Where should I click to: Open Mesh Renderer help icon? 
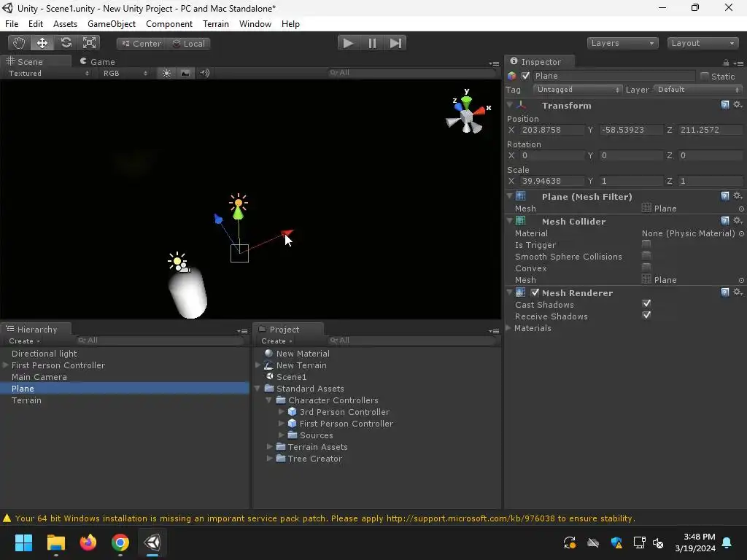[724, 292]
